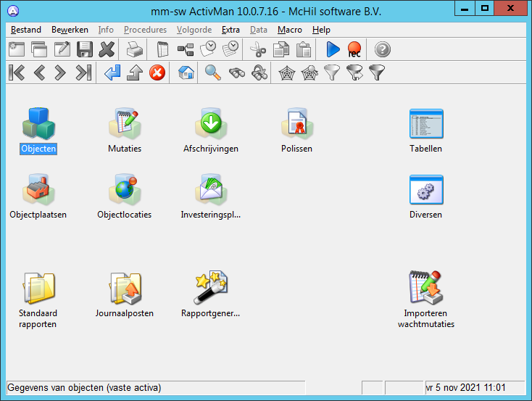Open the Rapportgenerator wand icon
The width and height of the screenshot is (532, 401).
[211, 288]
